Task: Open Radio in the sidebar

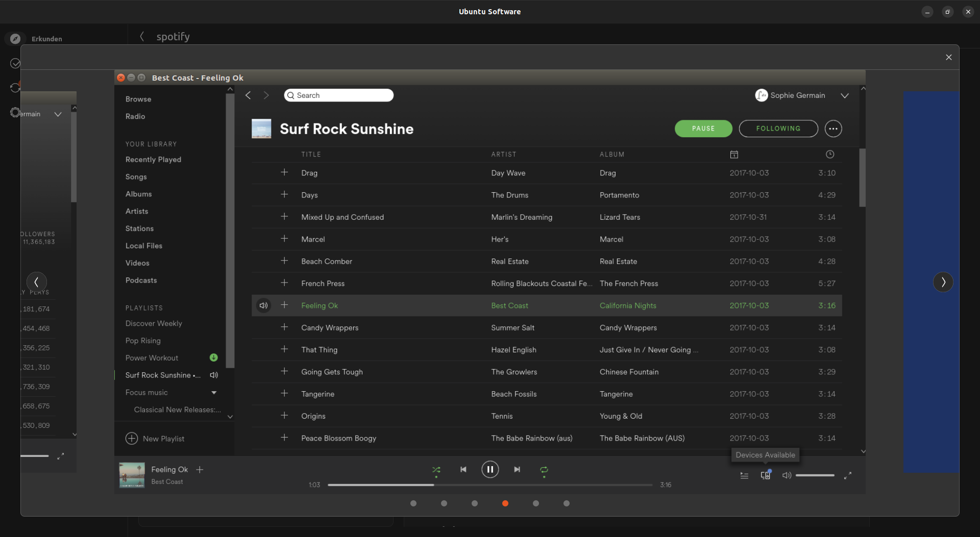Action: click(135, 116)
